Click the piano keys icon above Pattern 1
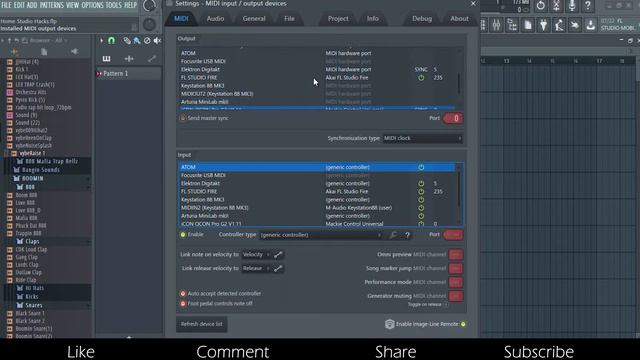The width and height of the screenshot is (640, 360). [106, 59]
